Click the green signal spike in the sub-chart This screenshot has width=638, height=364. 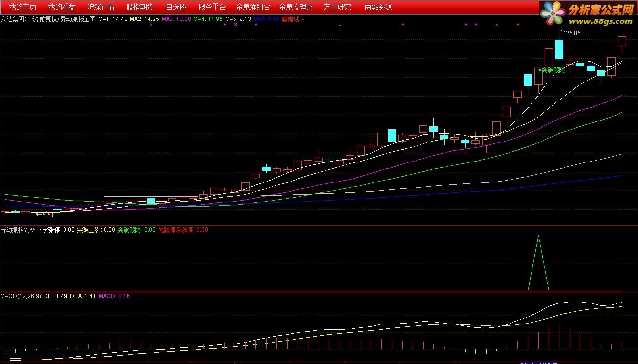pyautogui.click(x=538, y=263)
